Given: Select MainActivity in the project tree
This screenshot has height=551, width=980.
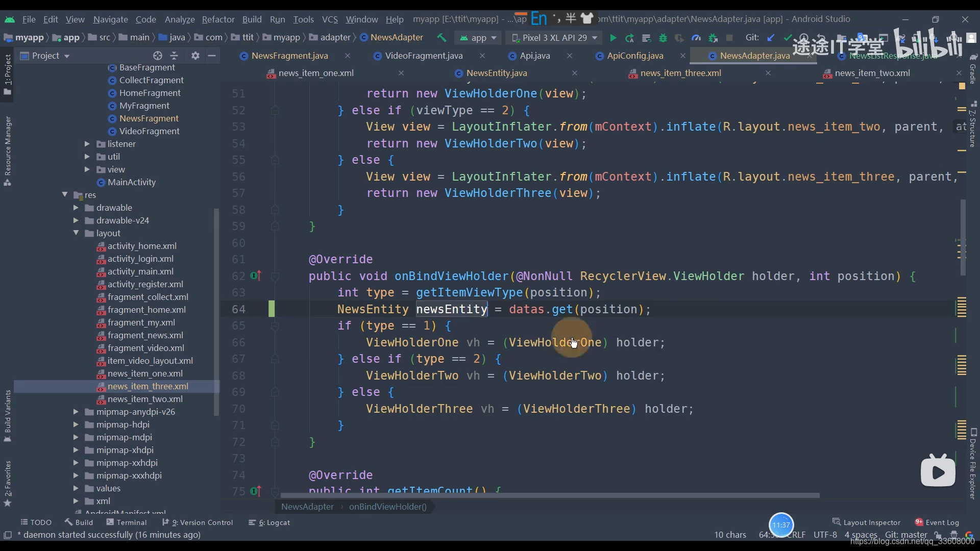Looking at the screenshot, I should click(132, 182).
